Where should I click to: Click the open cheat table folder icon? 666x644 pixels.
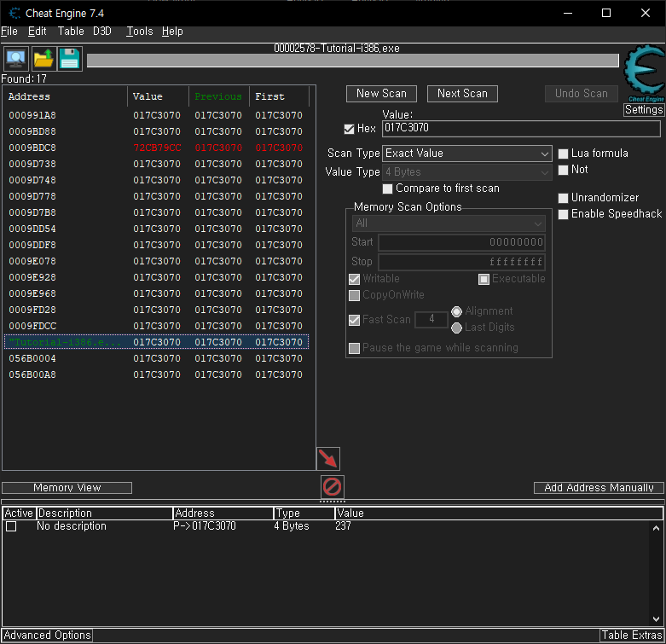43,59
